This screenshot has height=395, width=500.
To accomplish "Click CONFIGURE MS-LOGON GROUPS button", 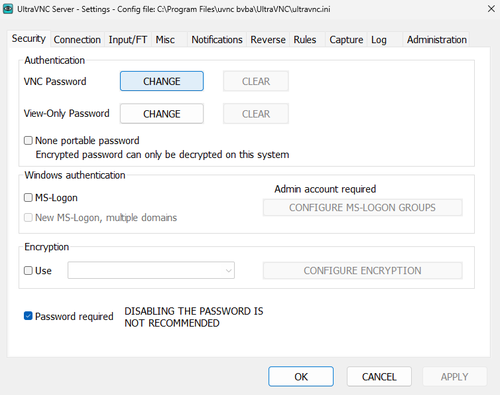I will coord(362,207).
